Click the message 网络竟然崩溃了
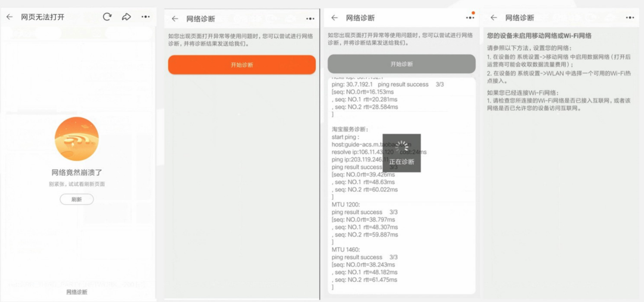 coord(77,173)
